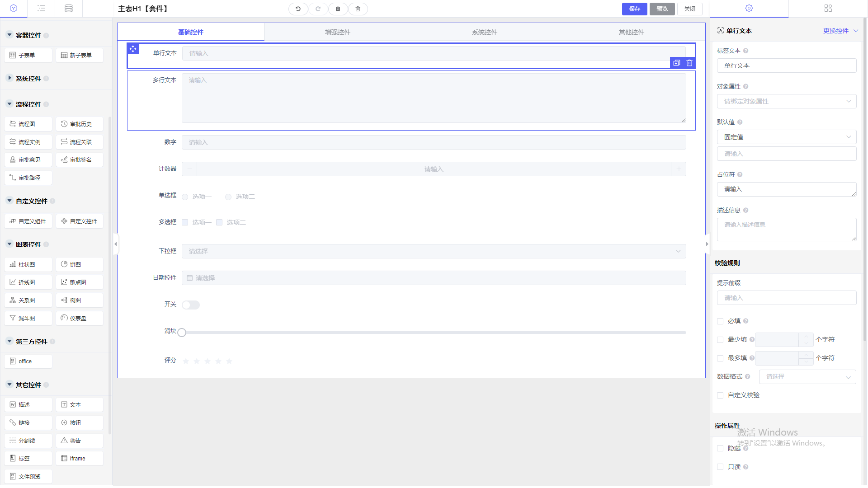Click the 保存 button
Screen dimensions: 868x488
pos(634,9)
